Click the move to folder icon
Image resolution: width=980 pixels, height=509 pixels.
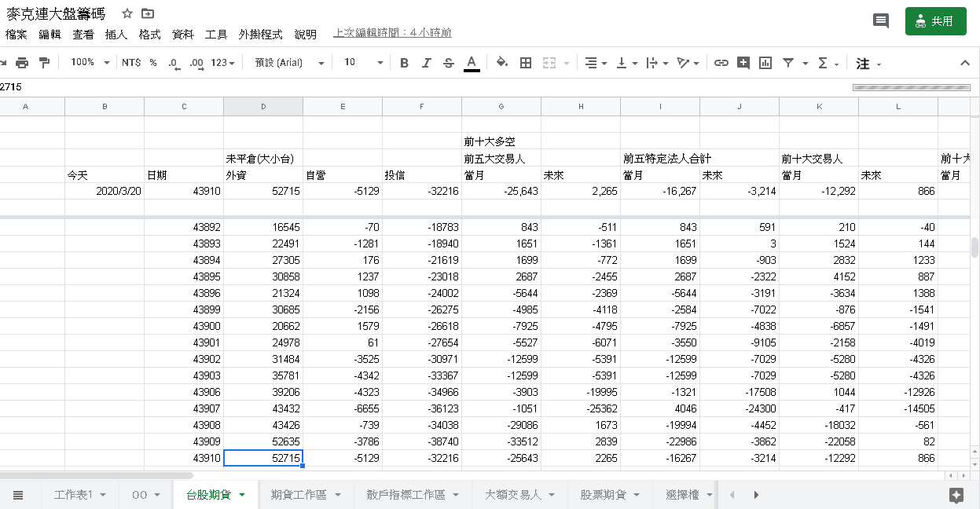[x=148, y=14]
